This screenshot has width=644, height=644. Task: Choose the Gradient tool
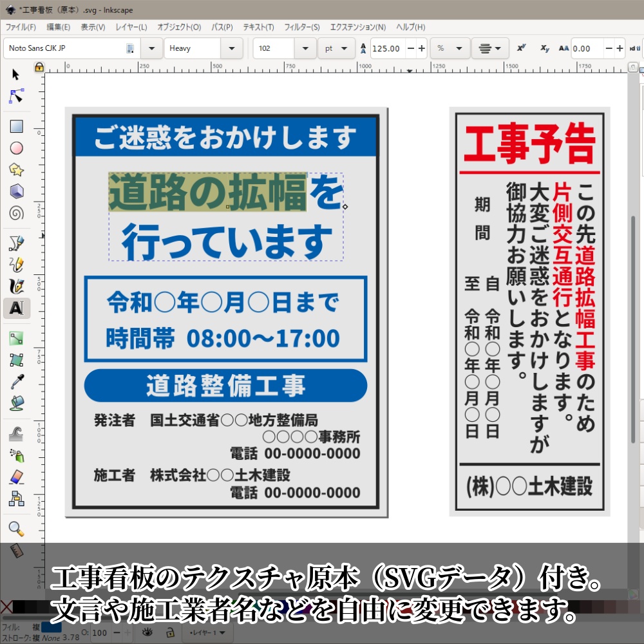point(16,338)
